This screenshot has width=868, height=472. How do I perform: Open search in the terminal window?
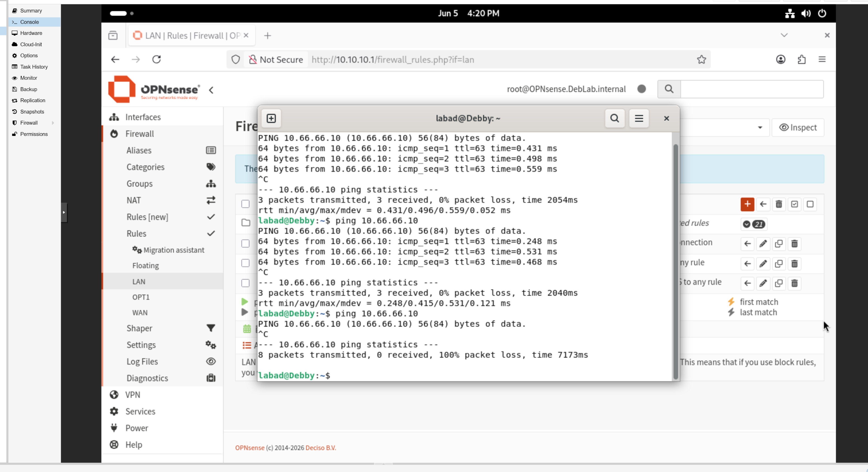(615, 118)
